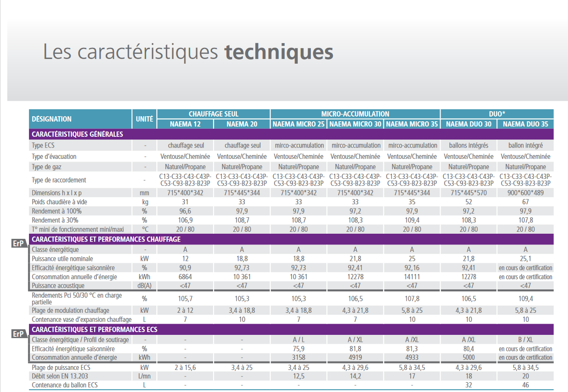Click the 'ballon intégré' cell for NAEMA DUO 35

(525, 146)
